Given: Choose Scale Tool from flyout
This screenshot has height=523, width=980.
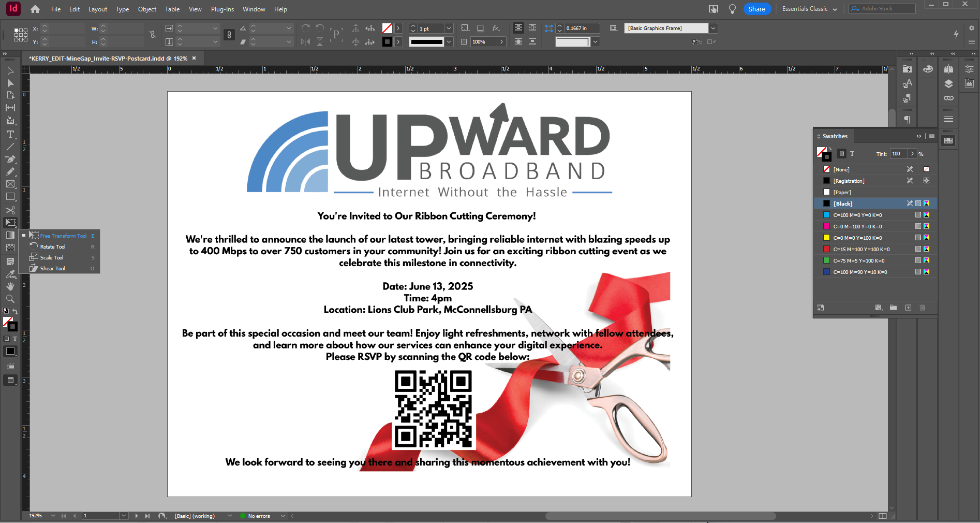Looking at the screenshot, I should click(x=60, y=258).
